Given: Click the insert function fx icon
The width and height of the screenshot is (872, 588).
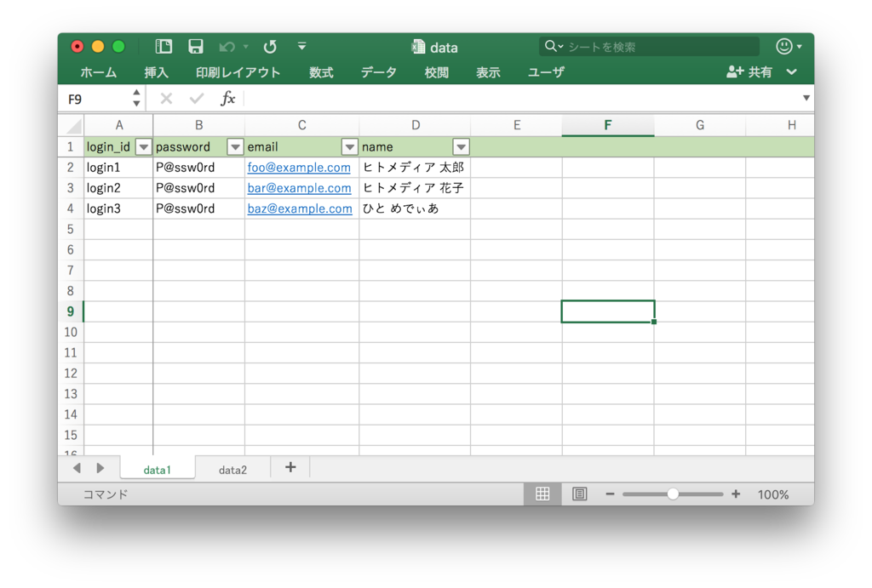Looking at the screenshot, I should [227, 99].
